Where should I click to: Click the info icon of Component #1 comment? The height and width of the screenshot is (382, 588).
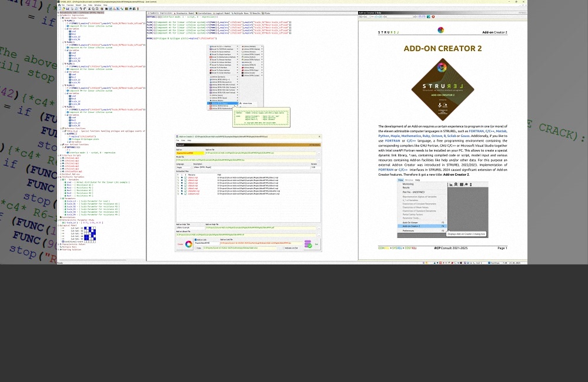[68, 26]
